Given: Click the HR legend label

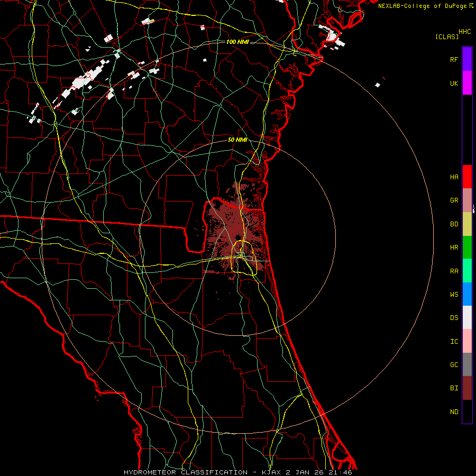Looking at the screenshot, I should pos(454,248).
